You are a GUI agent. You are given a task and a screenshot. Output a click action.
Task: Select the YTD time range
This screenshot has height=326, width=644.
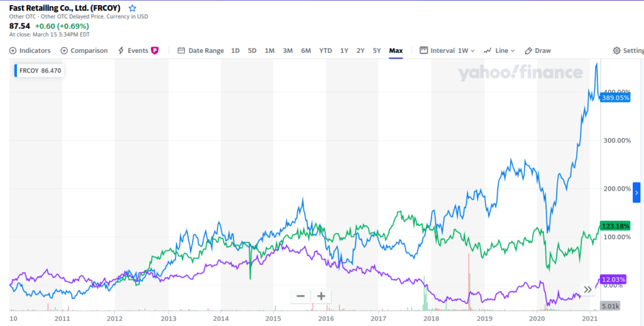pyautogui.click(x=325, y=50)
